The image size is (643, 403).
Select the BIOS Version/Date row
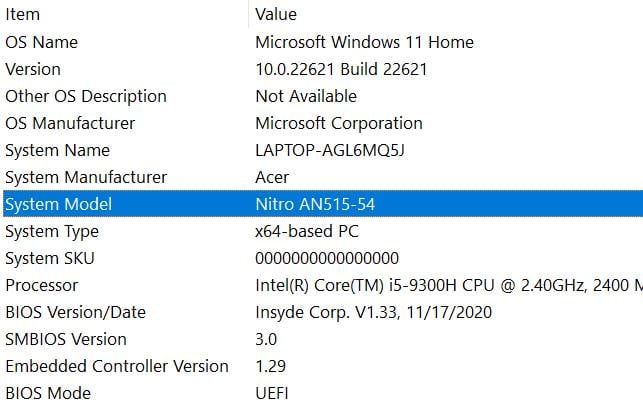[x=75, y=312]
